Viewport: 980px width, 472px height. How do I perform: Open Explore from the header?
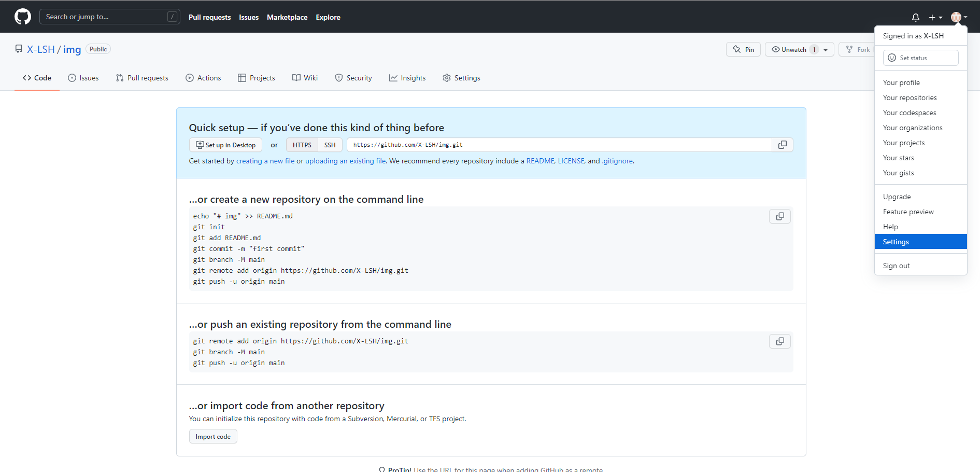[328, 17]
